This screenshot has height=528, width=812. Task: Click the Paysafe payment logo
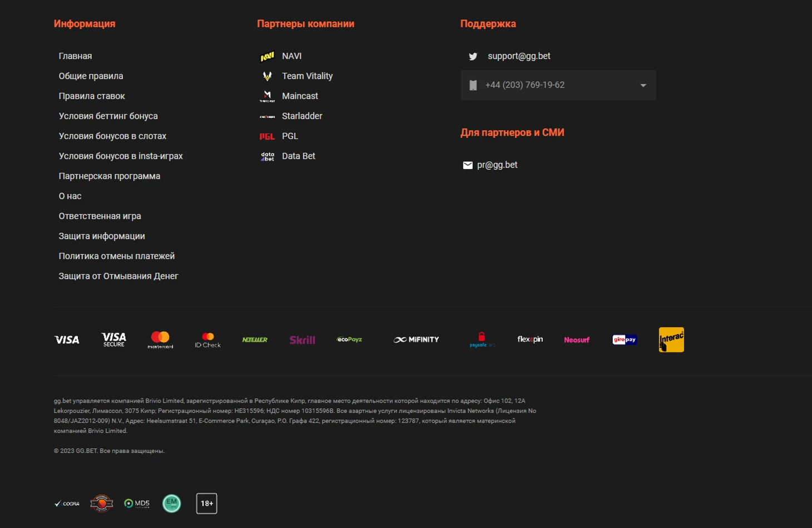(x=482, y=340)
